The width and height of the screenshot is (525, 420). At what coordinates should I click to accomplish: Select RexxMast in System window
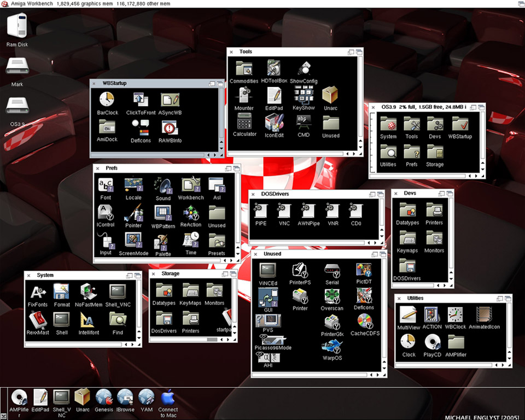38,320
